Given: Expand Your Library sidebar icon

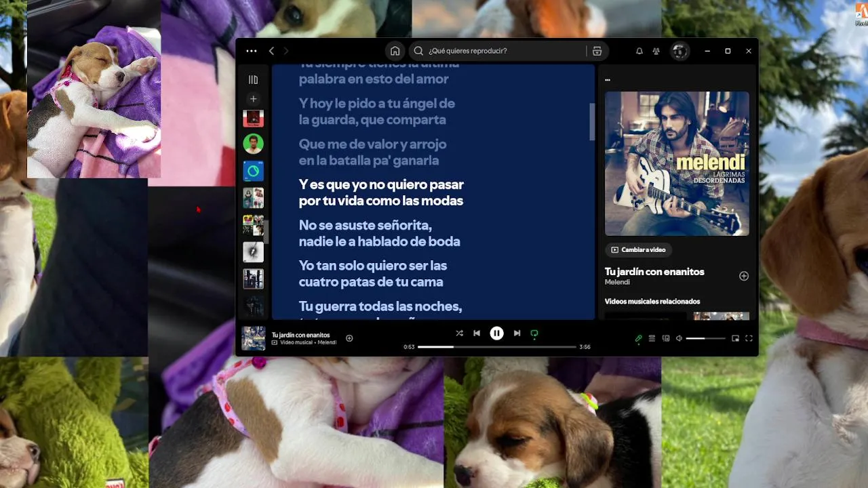Looking at the screenshot, I should [x=253, y=79].
